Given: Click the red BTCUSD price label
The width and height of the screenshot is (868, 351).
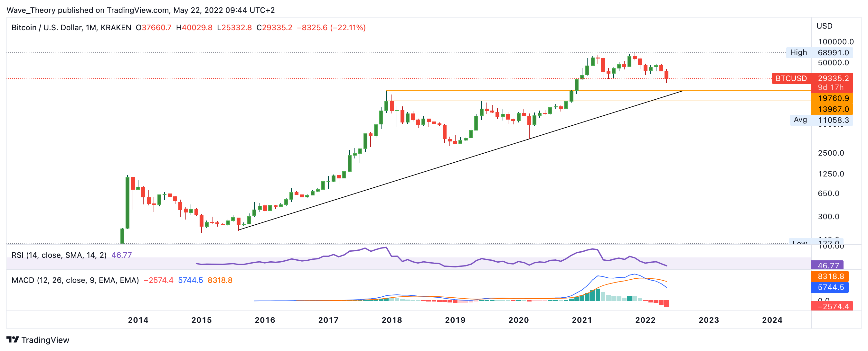Looking at the screenshot, I should (791, 78).
